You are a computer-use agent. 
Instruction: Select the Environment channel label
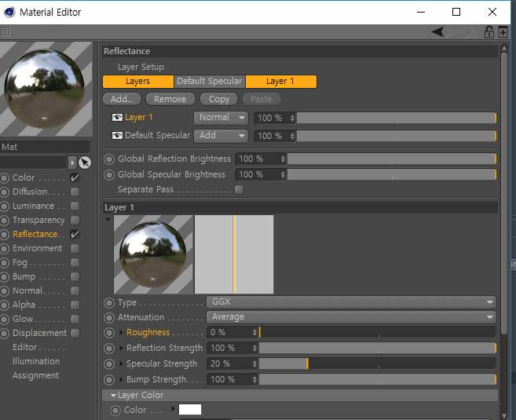point(37,248)
